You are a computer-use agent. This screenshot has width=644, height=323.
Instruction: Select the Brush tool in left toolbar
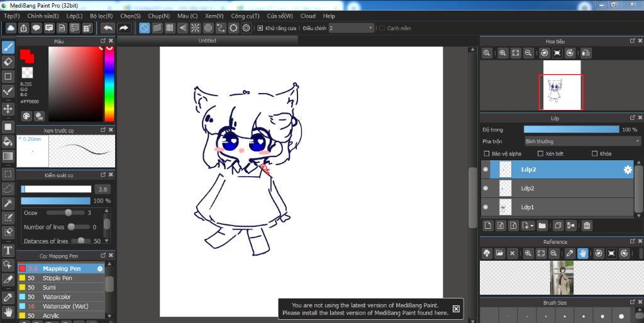point(8,48)
